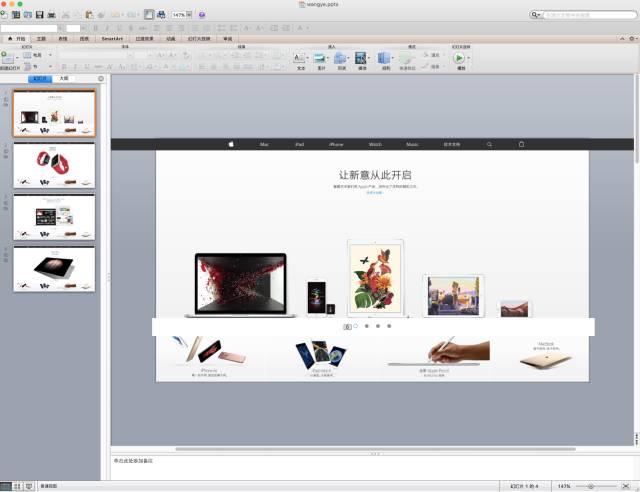Expand the Text insert dropdown arrow

click(x=308, y=58)
